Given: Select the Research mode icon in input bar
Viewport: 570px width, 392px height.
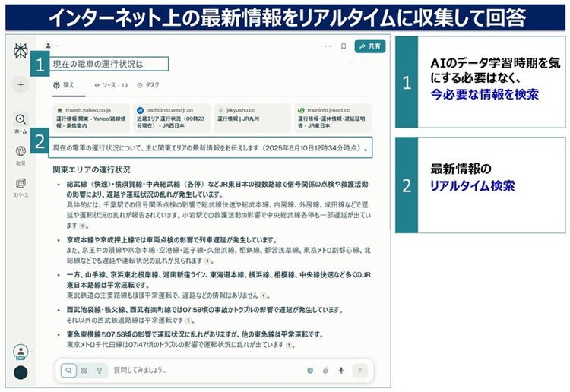Looking at the screenshot, I should coord(84,371).
